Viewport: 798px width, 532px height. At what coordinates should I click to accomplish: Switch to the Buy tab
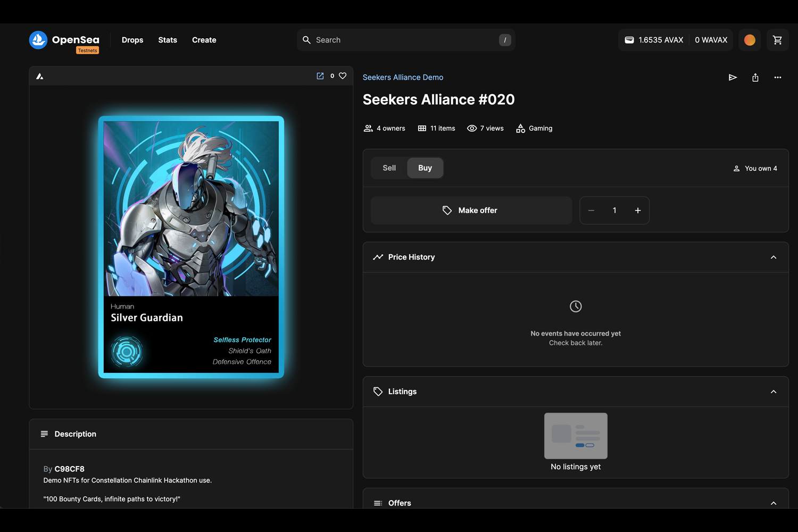pos(425,168)
